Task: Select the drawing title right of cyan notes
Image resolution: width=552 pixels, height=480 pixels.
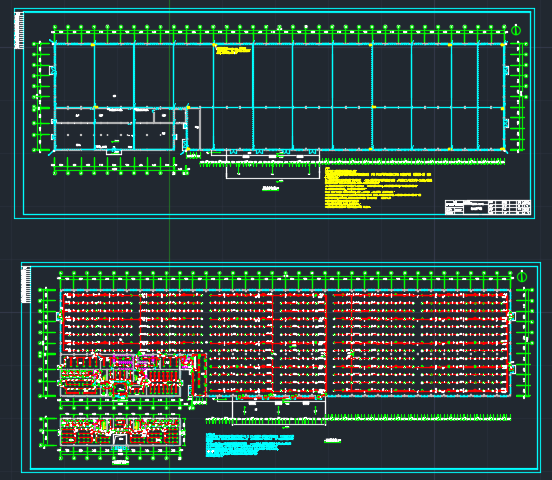Action: tap(332, 440)
